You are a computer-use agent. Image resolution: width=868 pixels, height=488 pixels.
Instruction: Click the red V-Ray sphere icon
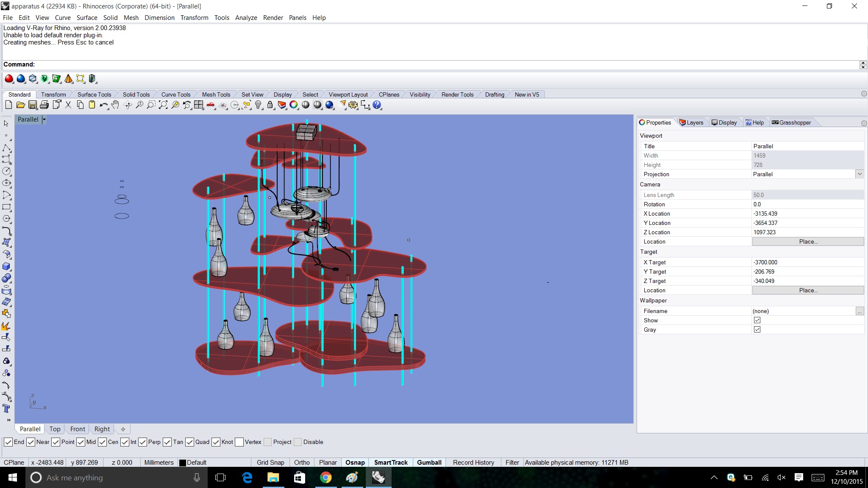9,79
